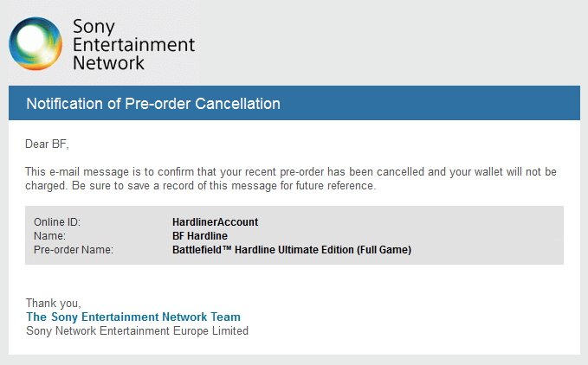Click the 'save a record' sentence
This screenshot has width=588, height=365.
[224, 186]
